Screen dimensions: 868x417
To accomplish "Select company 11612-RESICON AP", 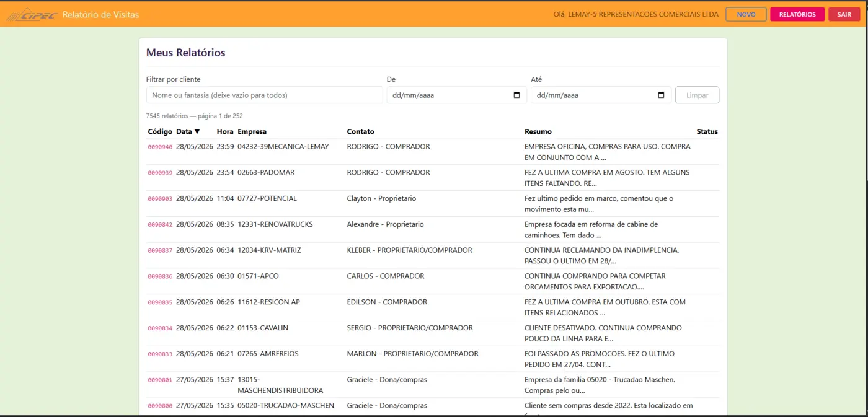I will tap(268, 302).
